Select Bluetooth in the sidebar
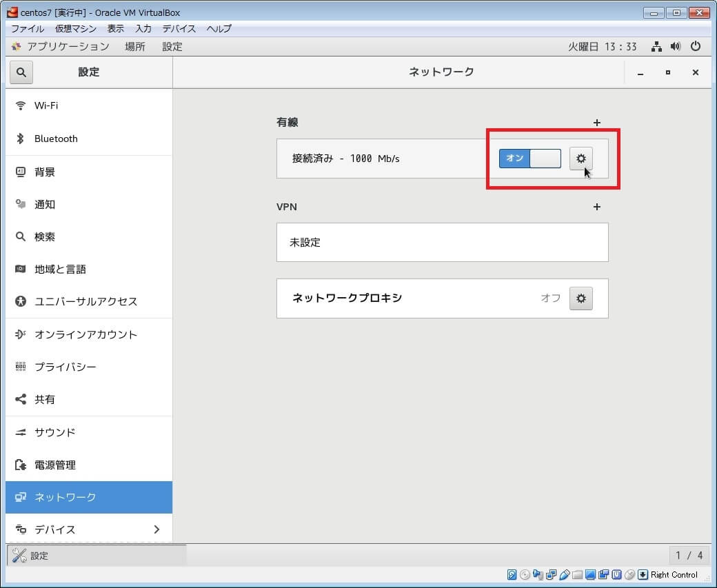Screen dimensions: 717x588 [56, 139]
